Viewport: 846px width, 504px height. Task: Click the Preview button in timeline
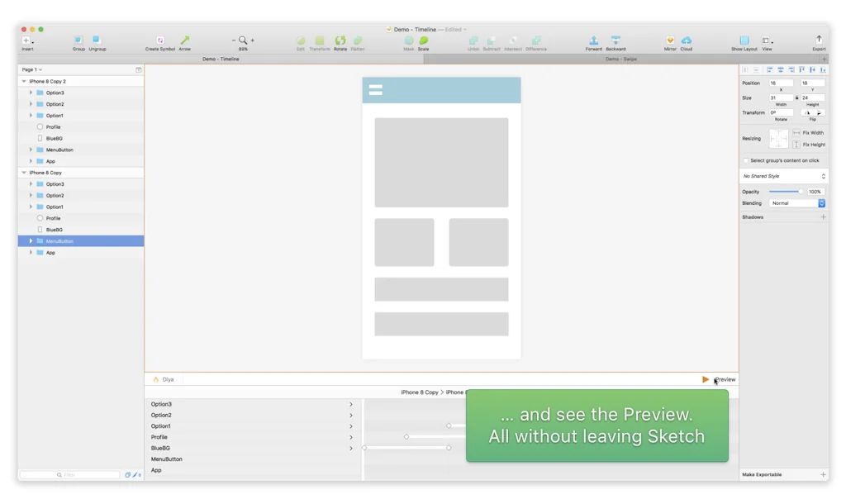tap(719, 379)
